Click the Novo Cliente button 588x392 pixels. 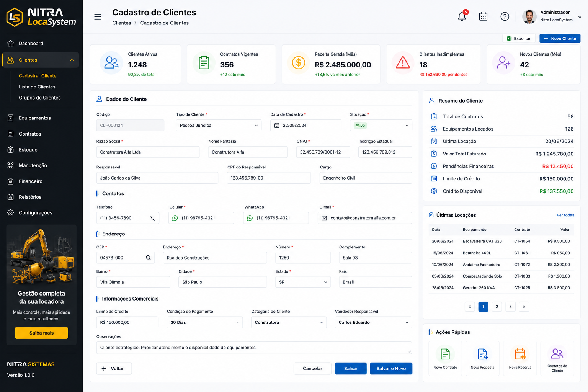tap(560, 39)
